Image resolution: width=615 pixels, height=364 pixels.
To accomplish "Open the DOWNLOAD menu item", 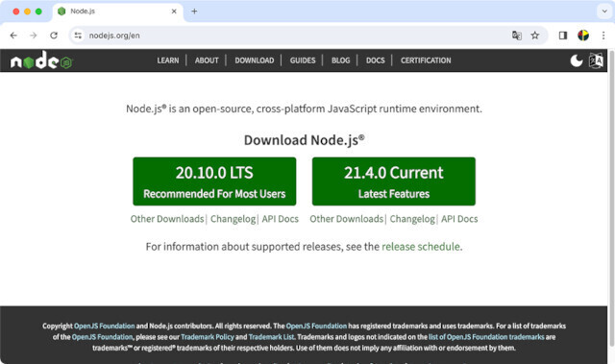I will tap(255, 61).
